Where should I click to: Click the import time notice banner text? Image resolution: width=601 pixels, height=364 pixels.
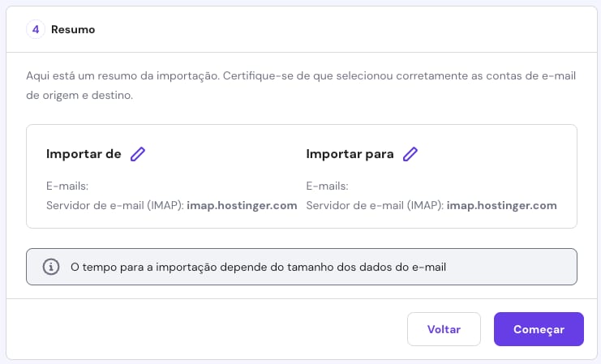[258, 267]
